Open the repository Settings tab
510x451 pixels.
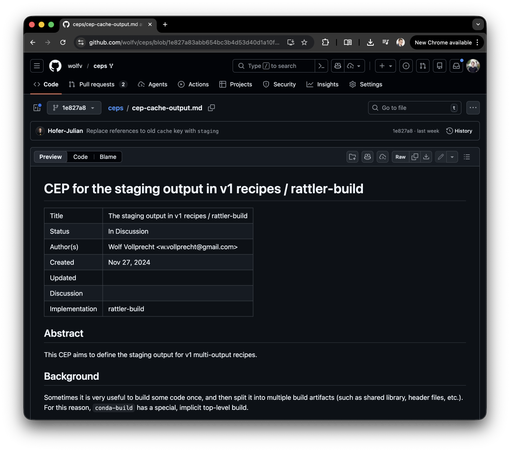coord(366,84)
